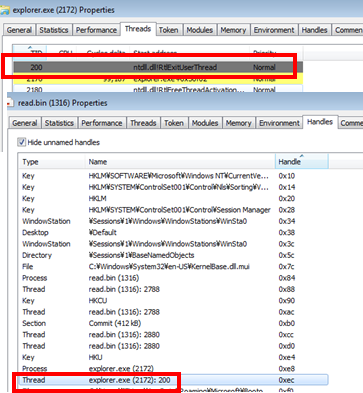Click the 0xec handle value cell
This screenshot has width=363, height=393.
point(286,380)
